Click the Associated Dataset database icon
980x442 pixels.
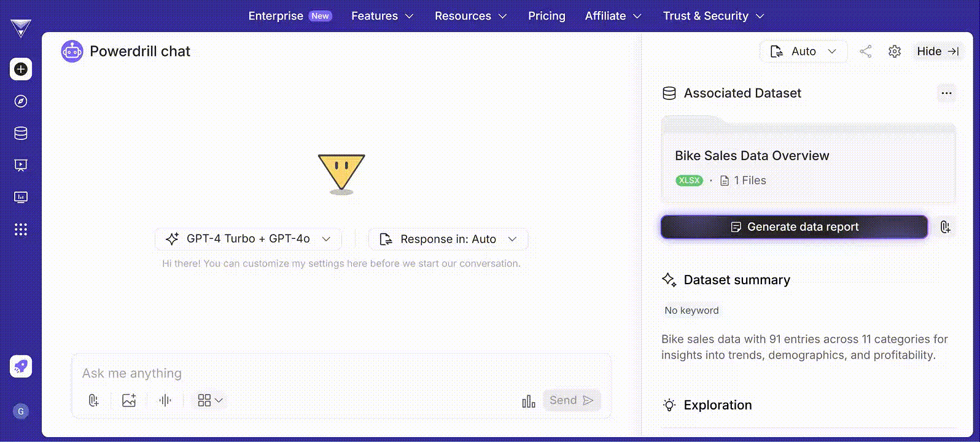click(x=669, y=93)
